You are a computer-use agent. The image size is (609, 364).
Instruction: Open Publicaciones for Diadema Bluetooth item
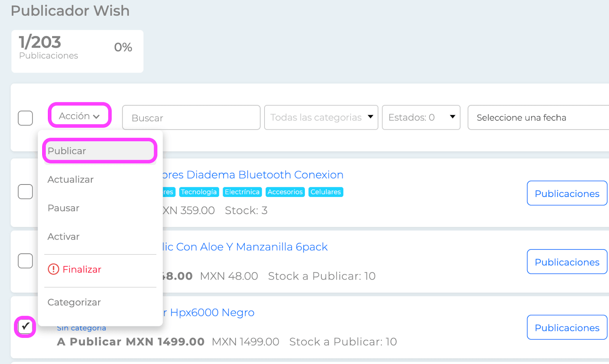click(x=567, y=193)
